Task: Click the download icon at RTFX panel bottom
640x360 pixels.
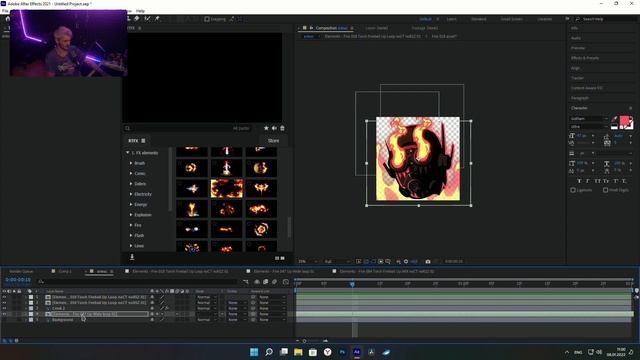Action: click(x=132, y=257)
